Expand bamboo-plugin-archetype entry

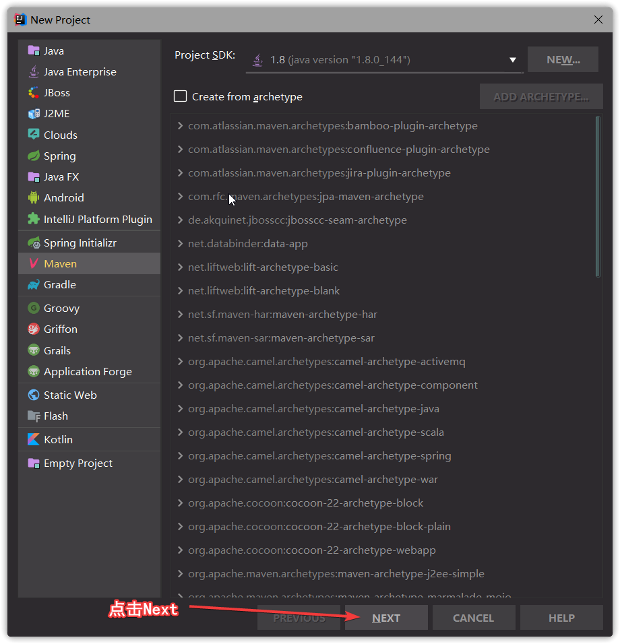180,125
